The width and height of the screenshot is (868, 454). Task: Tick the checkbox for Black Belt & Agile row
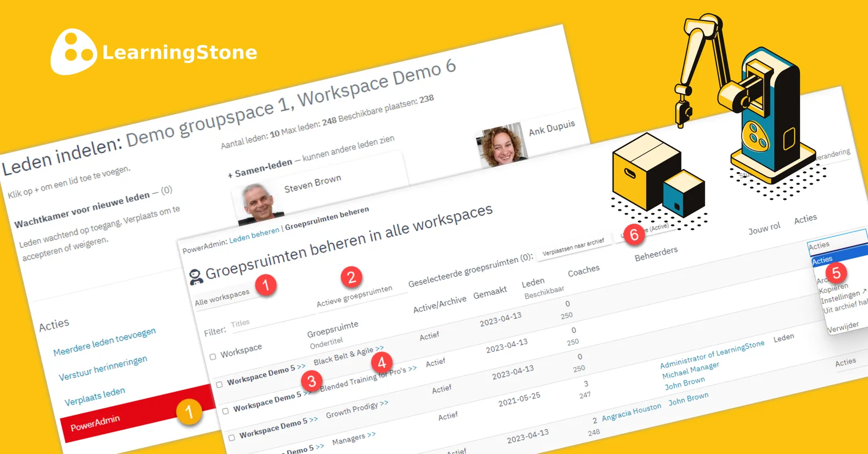point(219,384)
